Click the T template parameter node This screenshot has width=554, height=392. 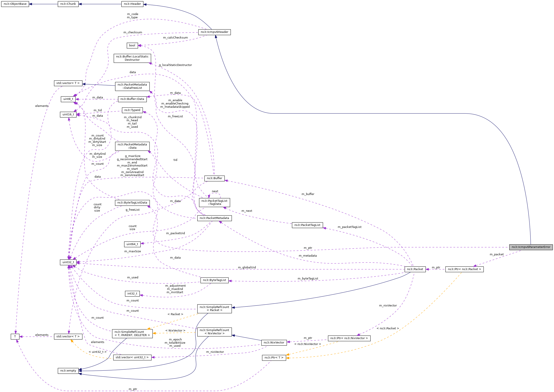15,336
